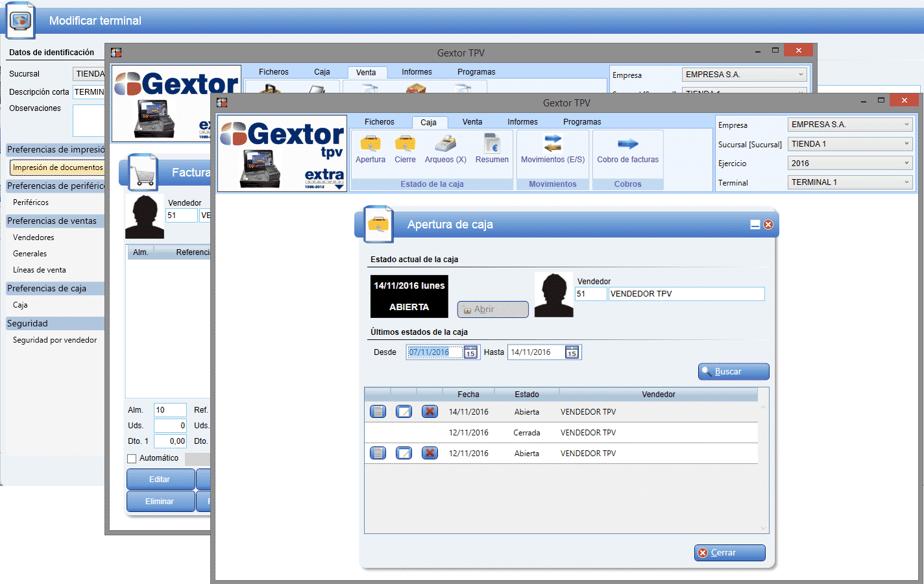924x584 pixels.
Task: Click Eliminar button in Factura window
Action: pos(160,502)
